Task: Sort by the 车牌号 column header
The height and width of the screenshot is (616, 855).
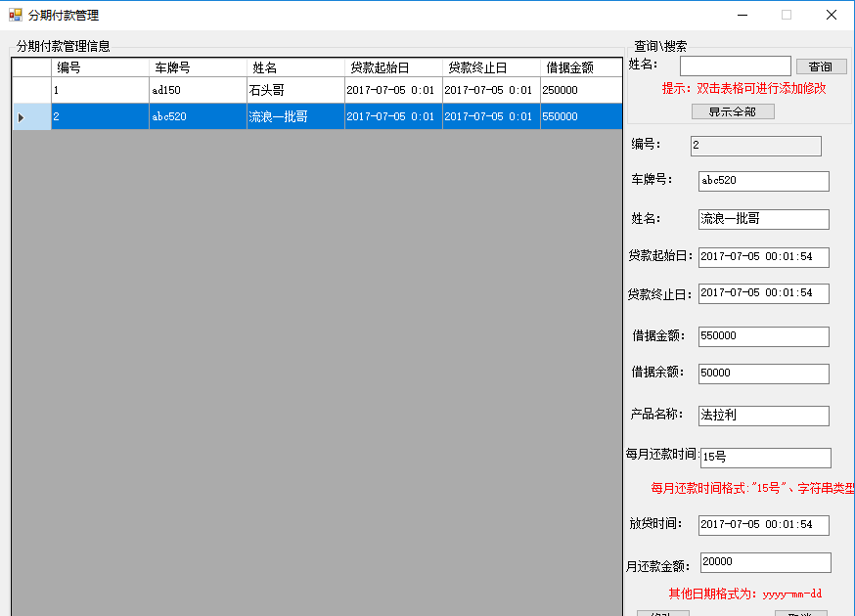Action: click(198, 67)
